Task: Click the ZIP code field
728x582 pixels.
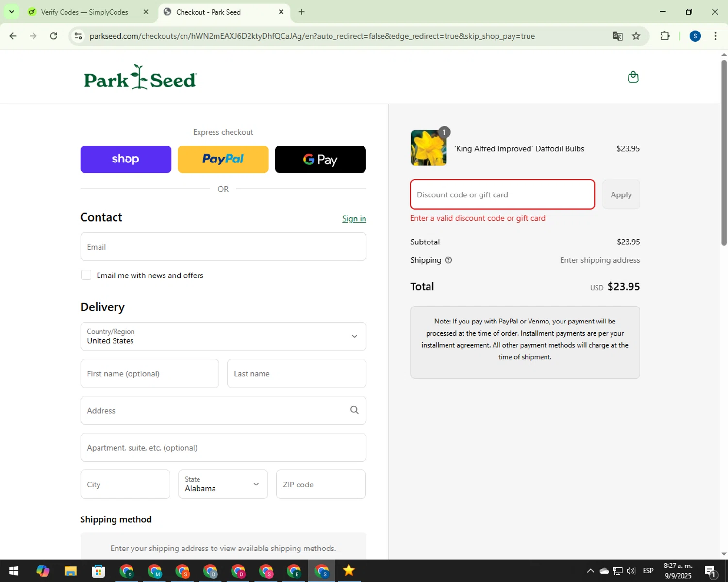Action: click(x=321, y=484)
